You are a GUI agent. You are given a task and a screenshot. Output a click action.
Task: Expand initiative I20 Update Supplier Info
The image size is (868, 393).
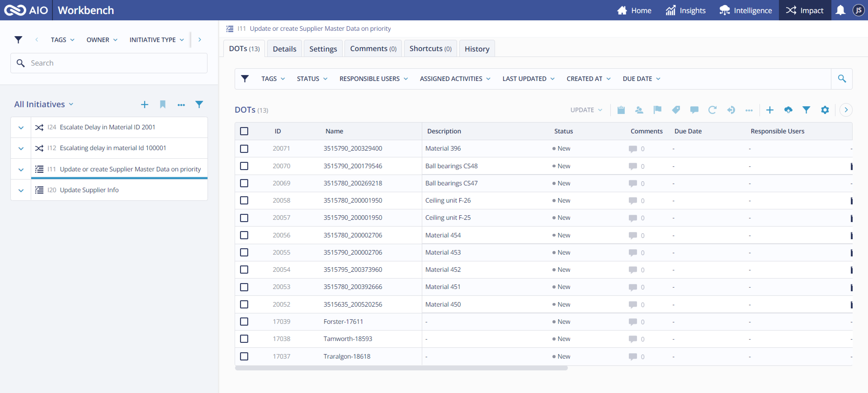(x=21, y=190)
